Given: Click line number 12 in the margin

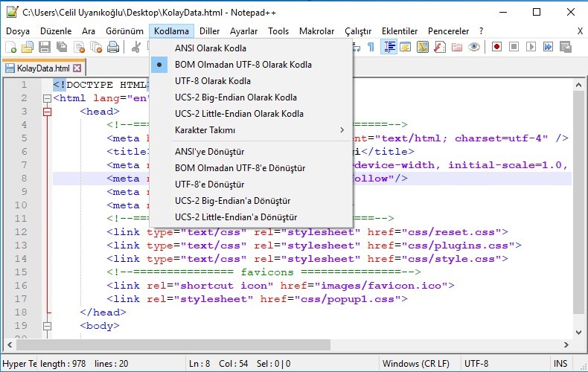Looking at the screenshot, I should click(21, 231).
